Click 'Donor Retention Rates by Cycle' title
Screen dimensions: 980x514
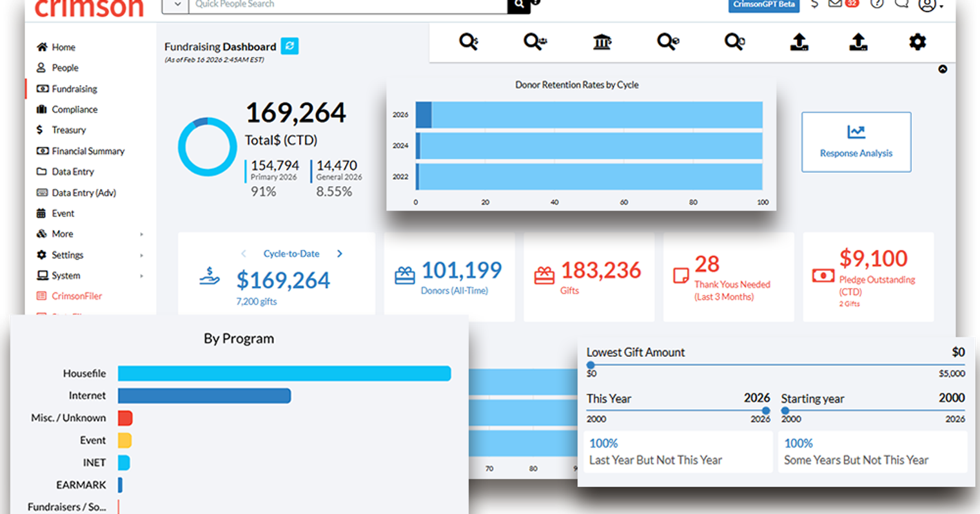coord(577,84)
